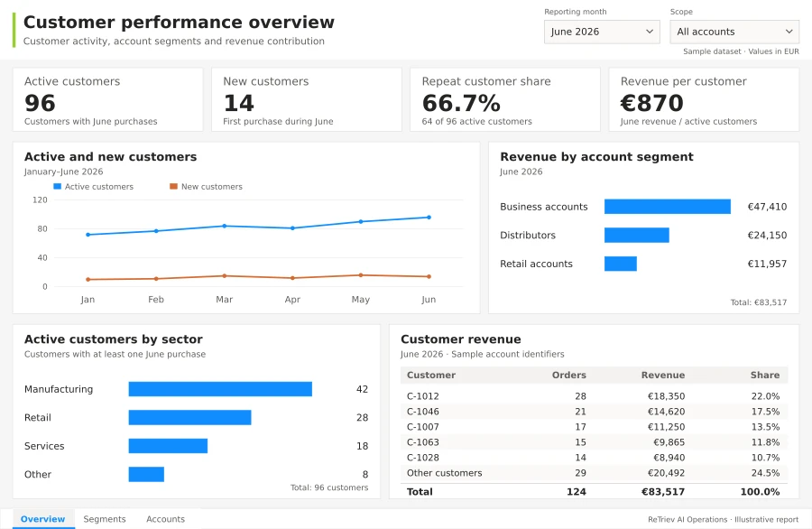Select the Distributors revenue bar
This screenshot has width=812, height=529.
tap(636, 235)
